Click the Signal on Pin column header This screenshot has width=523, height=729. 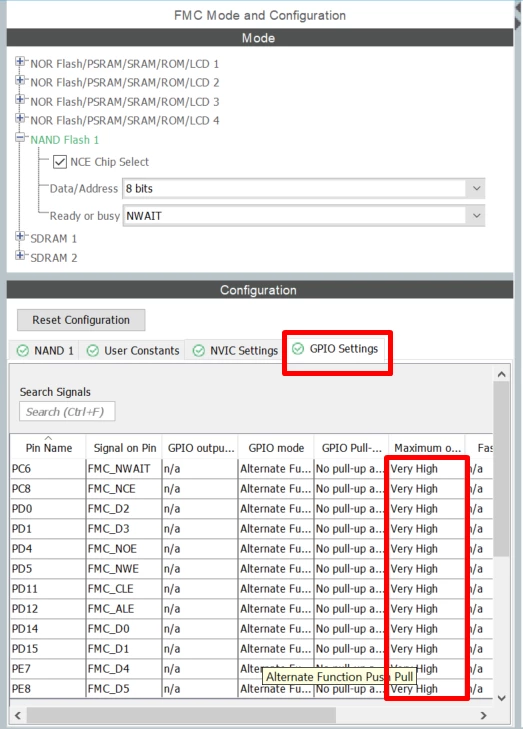pos(125,448)
